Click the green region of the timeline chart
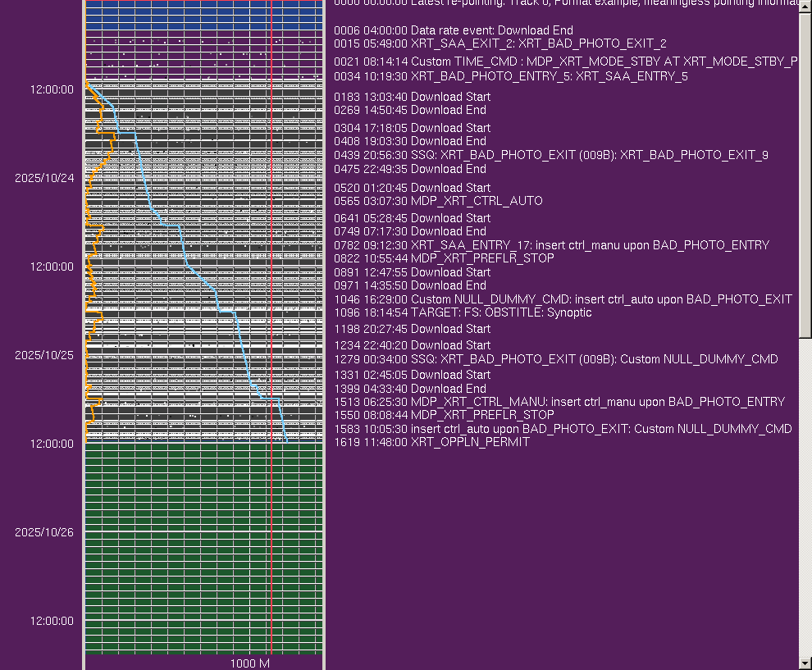This screenshot has height=670, width=812. coord(205,541)
